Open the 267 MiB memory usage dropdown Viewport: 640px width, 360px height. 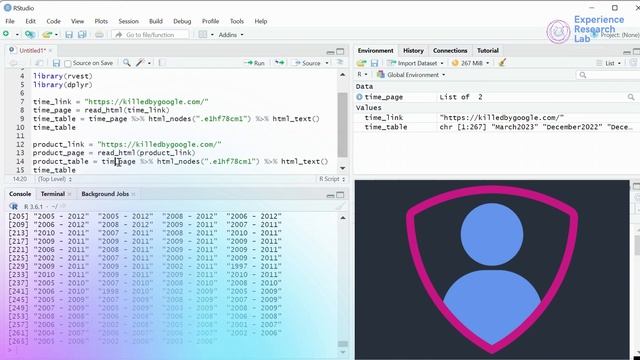pos(471,63)
